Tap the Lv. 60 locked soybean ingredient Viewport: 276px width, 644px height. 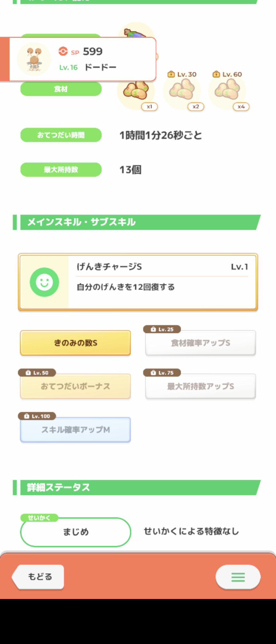[x=227, y=90]
